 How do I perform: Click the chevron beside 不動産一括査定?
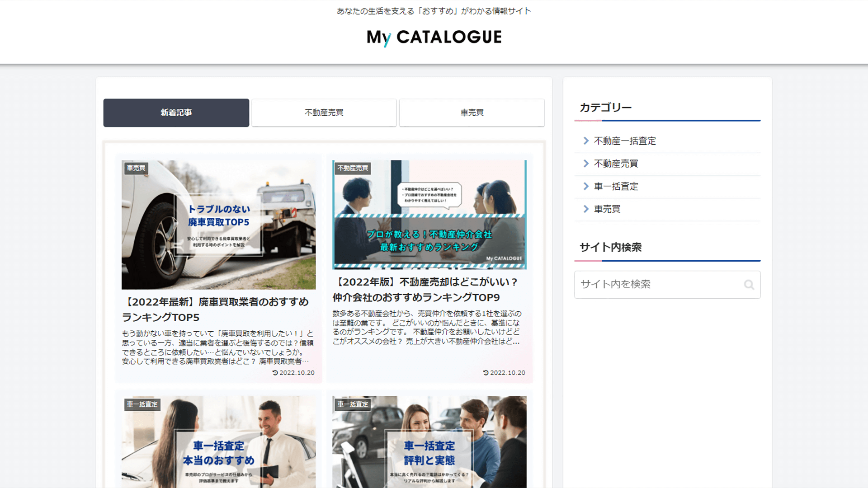pos(586,141)
